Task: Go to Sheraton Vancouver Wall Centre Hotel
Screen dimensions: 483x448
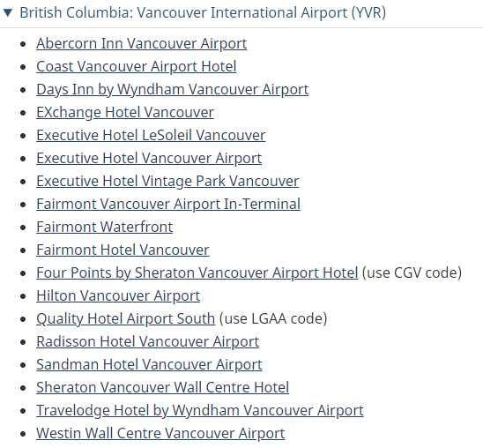Action: coord(163,387)
